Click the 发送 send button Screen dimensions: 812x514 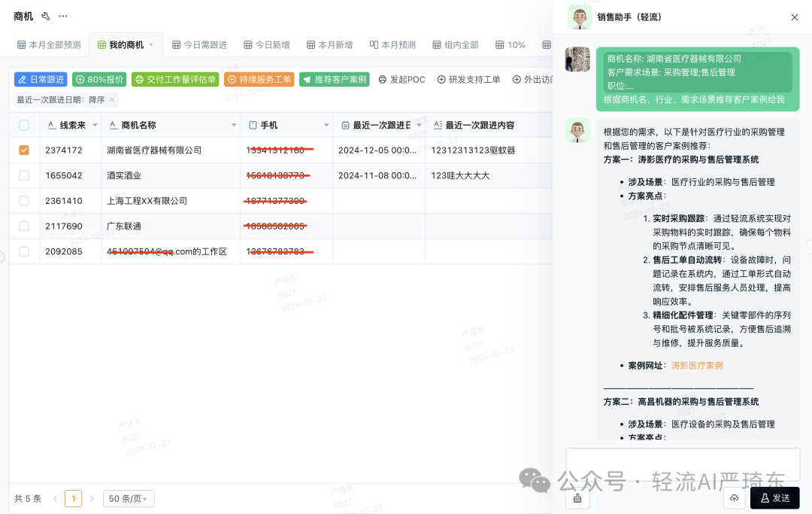coord(776,498)
